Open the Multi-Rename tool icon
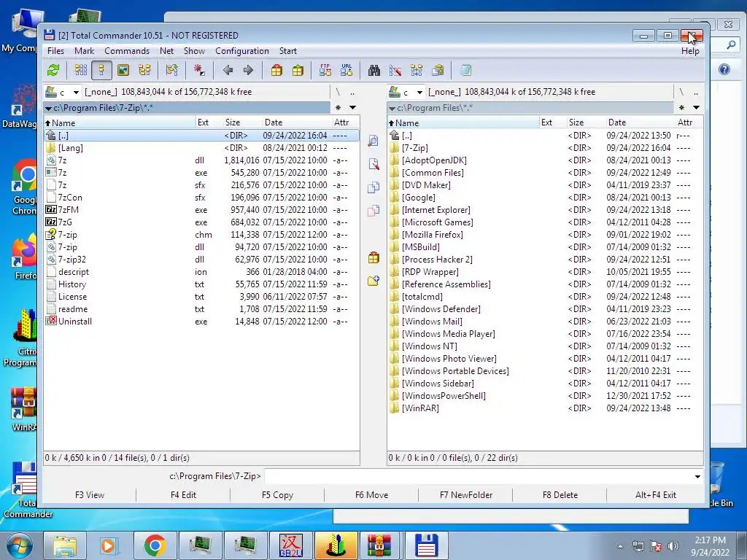 395,71
